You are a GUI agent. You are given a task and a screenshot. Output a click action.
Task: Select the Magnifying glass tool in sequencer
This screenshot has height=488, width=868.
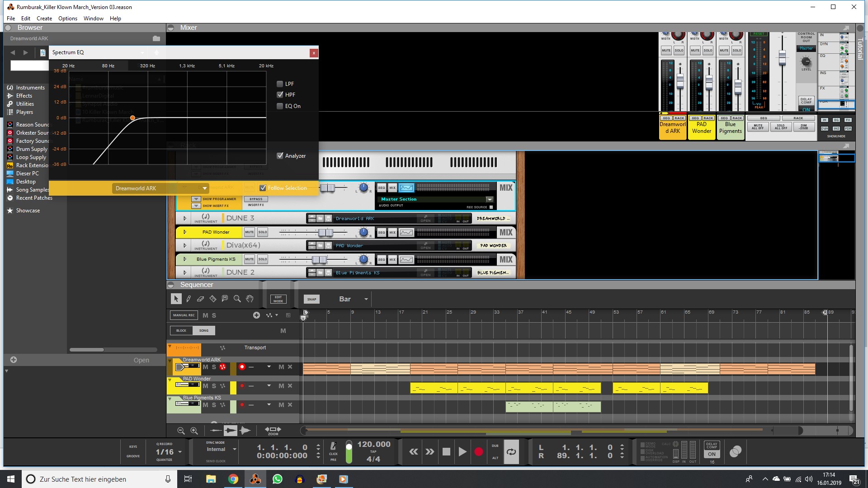[237, 299]
